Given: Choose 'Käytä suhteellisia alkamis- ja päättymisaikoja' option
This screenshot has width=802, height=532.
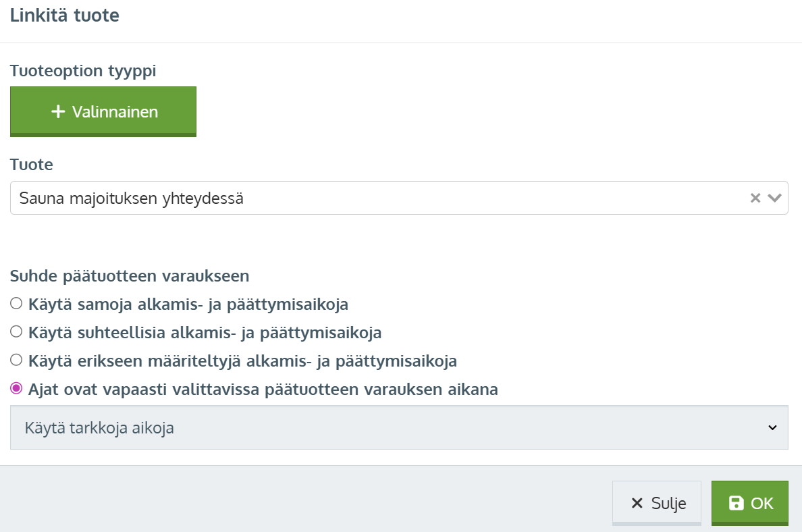Looking at the screenshot, I should 16,332.
